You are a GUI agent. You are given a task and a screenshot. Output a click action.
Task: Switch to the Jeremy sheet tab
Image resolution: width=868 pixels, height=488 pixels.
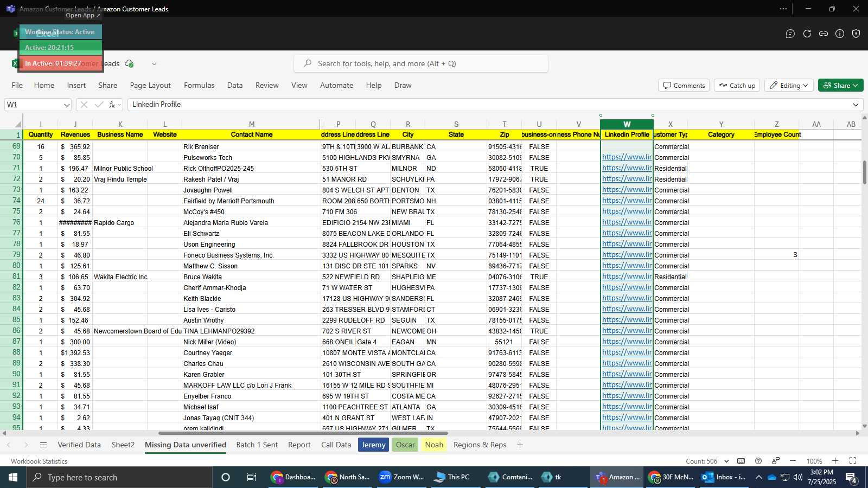pyautogui.click(x=374, y=445)
